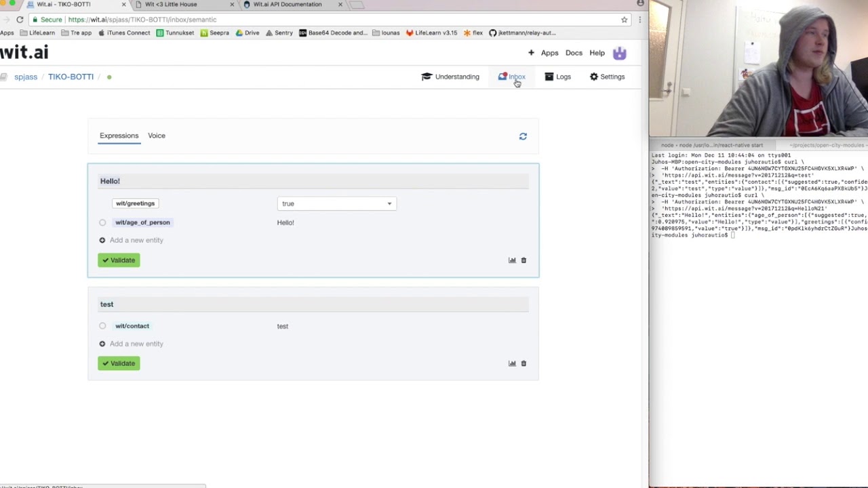
Task: Open Tre app bookmark folder
Action: tap(76, 33)
